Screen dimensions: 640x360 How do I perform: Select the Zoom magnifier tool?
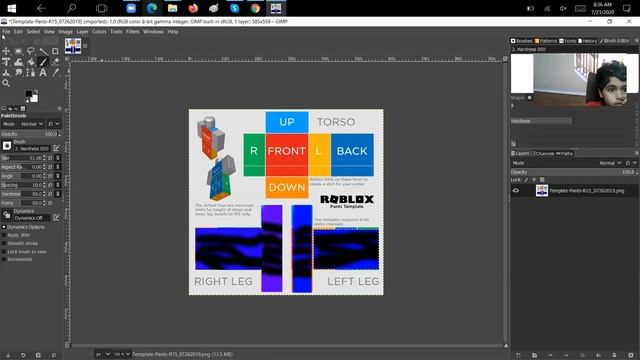pos(6,83)
